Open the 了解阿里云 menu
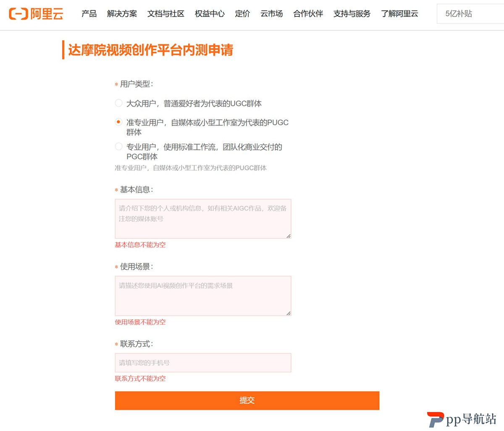 coord(399,14)
